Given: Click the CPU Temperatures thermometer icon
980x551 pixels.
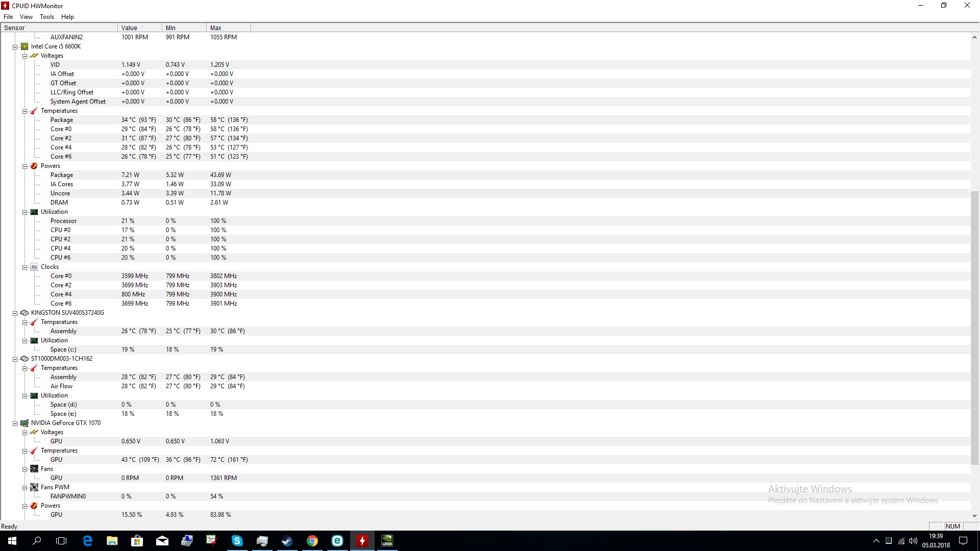Looking at the screenshot, I should [34, 111].
